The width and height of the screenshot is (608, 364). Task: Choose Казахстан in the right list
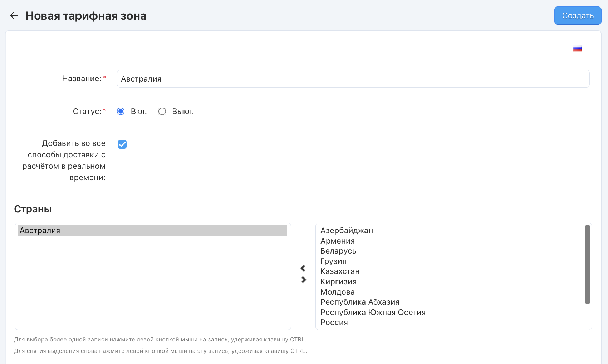click(x=340, y=271)
